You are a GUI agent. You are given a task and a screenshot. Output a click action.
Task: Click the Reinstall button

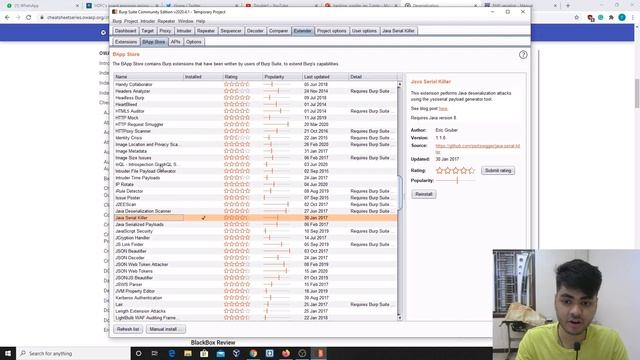(424, 194)
